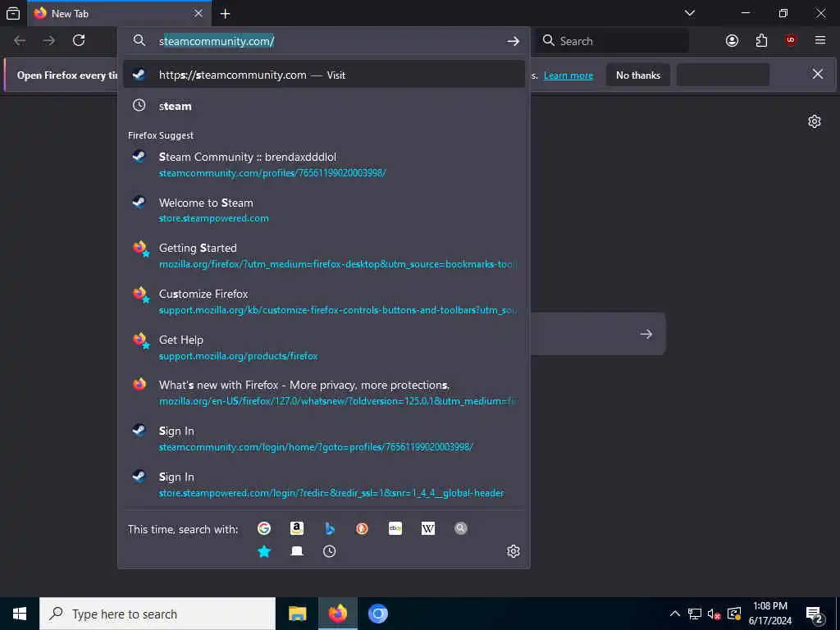Open the Welcome to Steam suggestion
The image size is (840, 630).
coord(323,210)
